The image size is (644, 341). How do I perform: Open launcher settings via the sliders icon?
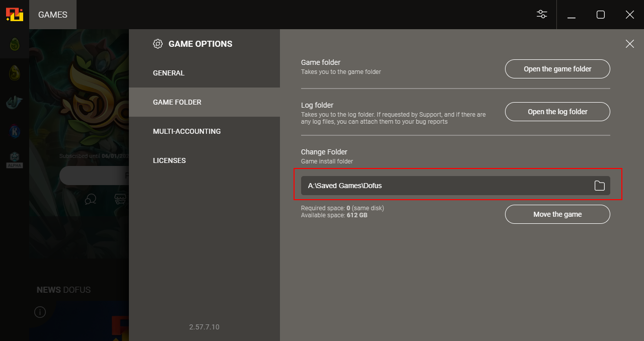coord(542,15)
